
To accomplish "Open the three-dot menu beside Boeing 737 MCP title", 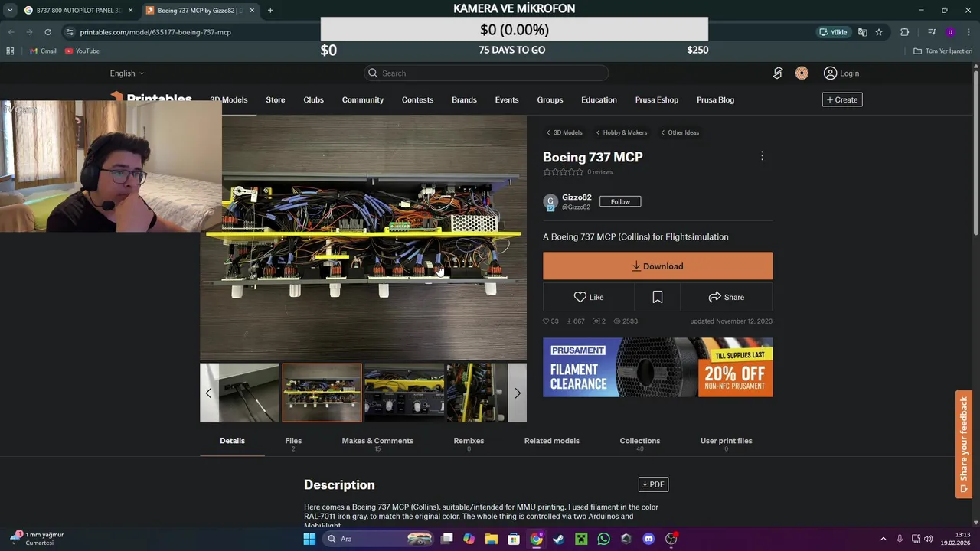I will click(x=762, y=156).
